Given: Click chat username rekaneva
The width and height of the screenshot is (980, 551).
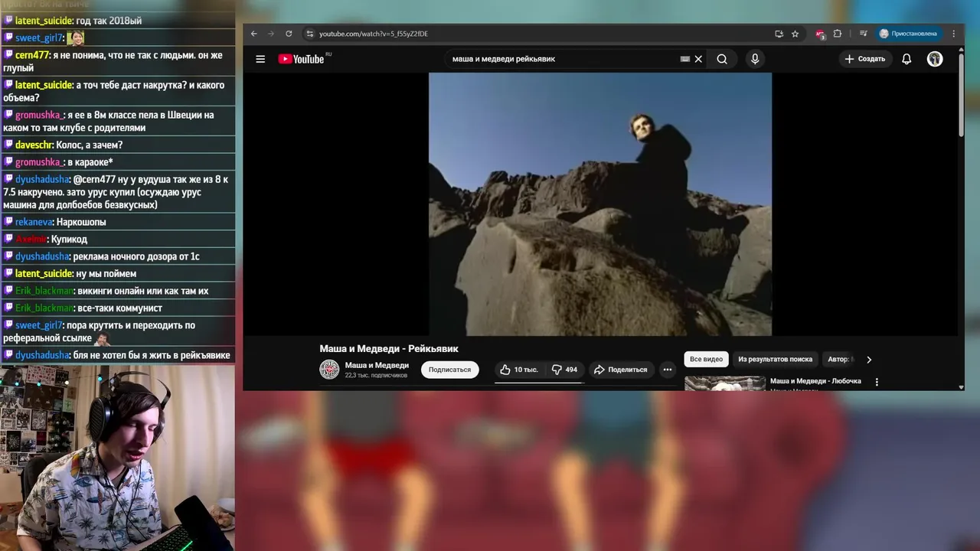Looking at the screenshot, I should pyautogui.click(x=34, y=222).
